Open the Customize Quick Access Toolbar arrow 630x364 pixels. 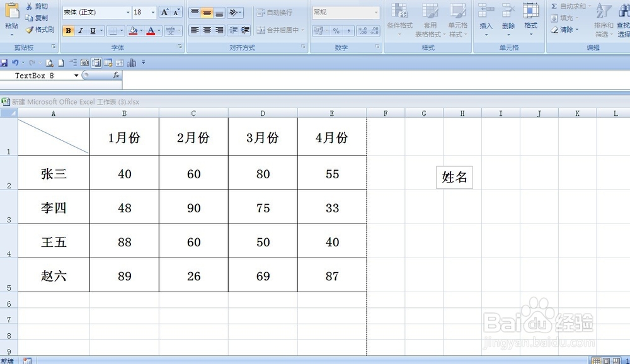point(144,63)
